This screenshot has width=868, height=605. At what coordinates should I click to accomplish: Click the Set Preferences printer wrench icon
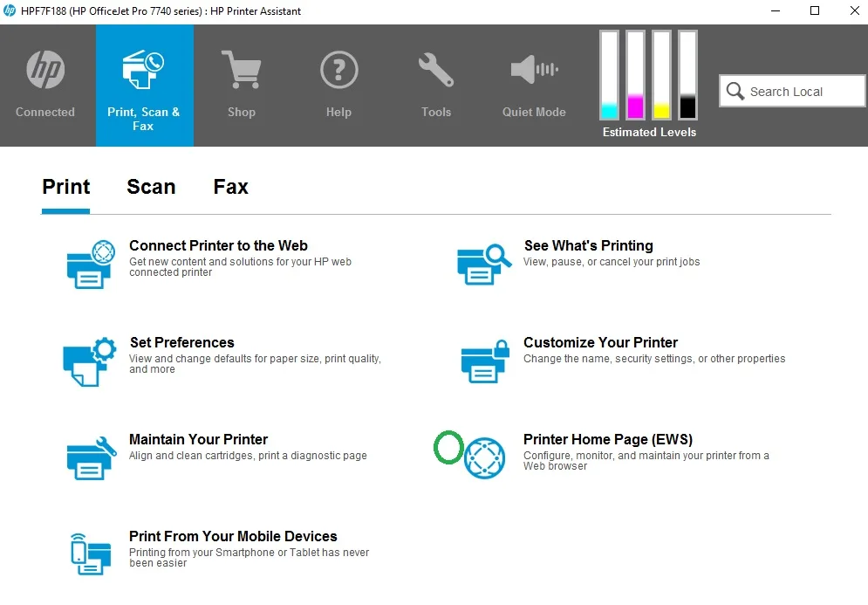click(x=87, y=358)
